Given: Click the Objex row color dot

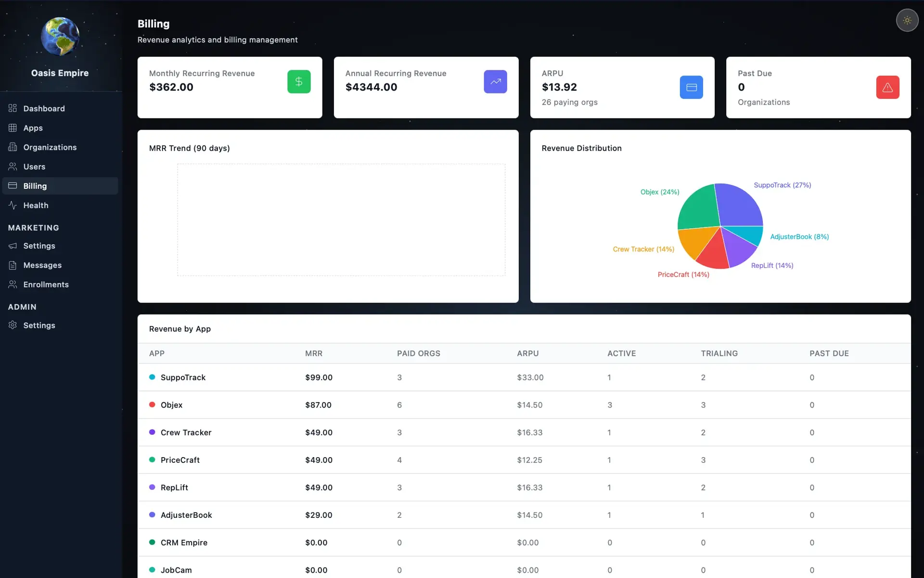Looking at the screenshot, I should pos(152,405).
